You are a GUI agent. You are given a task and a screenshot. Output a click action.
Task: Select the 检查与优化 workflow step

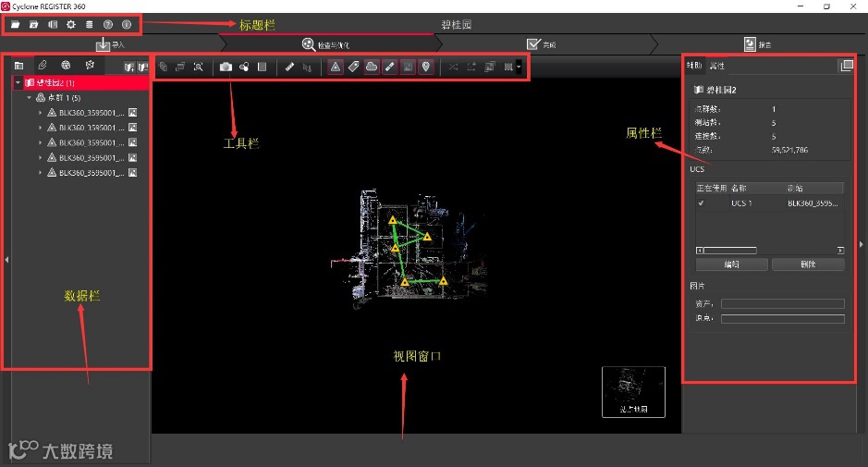(325, 45)
